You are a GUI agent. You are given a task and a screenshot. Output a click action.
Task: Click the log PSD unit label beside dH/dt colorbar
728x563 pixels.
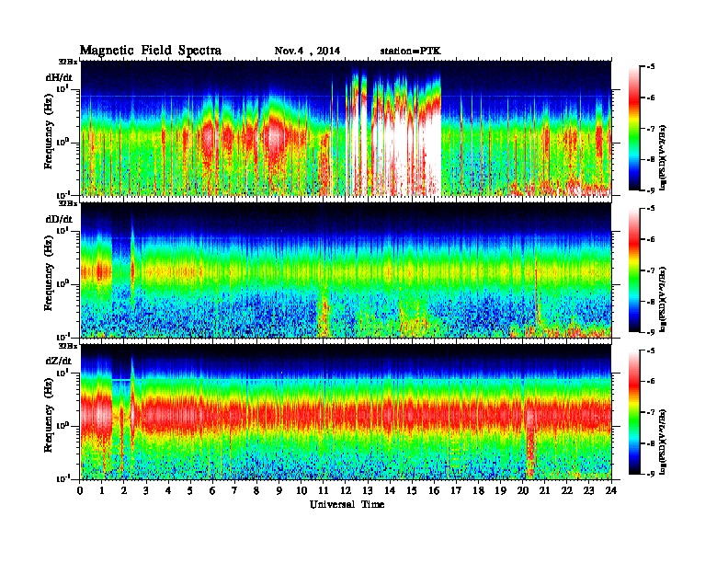663,157
